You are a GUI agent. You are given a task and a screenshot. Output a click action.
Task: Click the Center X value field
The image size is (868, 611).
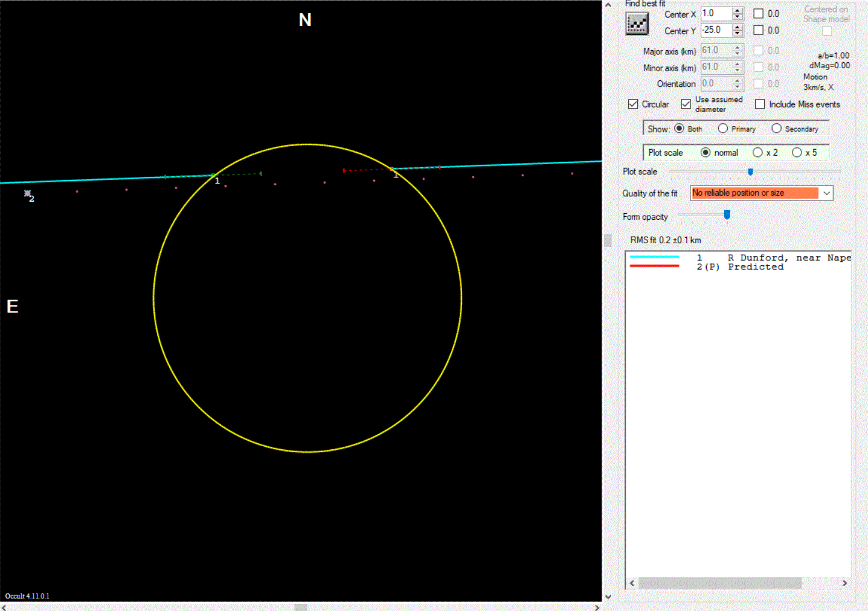click(716, 13)
